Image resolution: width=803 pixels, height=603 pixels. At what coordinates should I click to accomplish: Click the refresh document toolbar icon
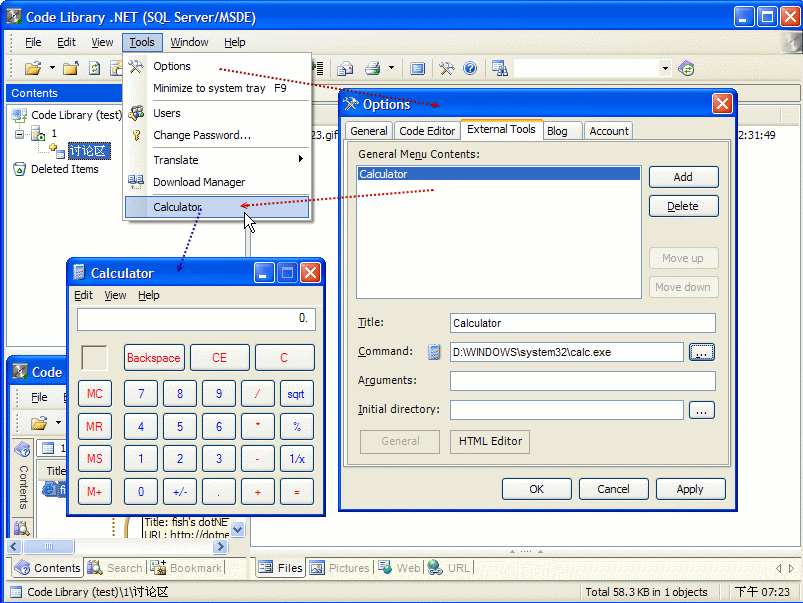click(94, 68)
